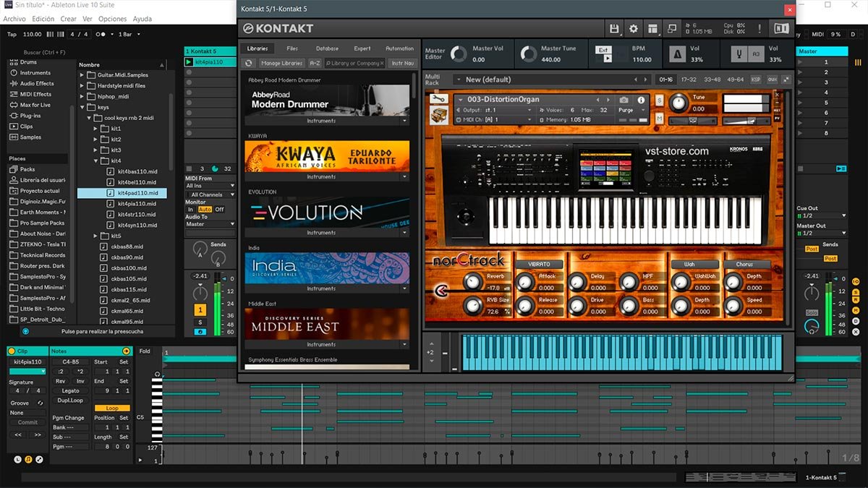
Task: Open the Purge dropdown menu
Action: [x=629, y=111]
